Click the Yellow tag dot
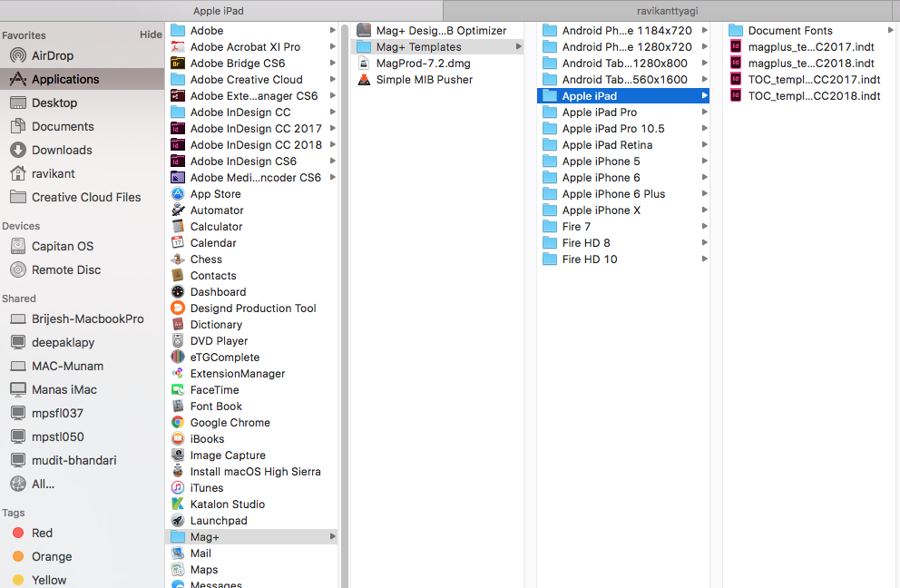The height and width of the screenshot is (588, 900). tap(18, 580)
